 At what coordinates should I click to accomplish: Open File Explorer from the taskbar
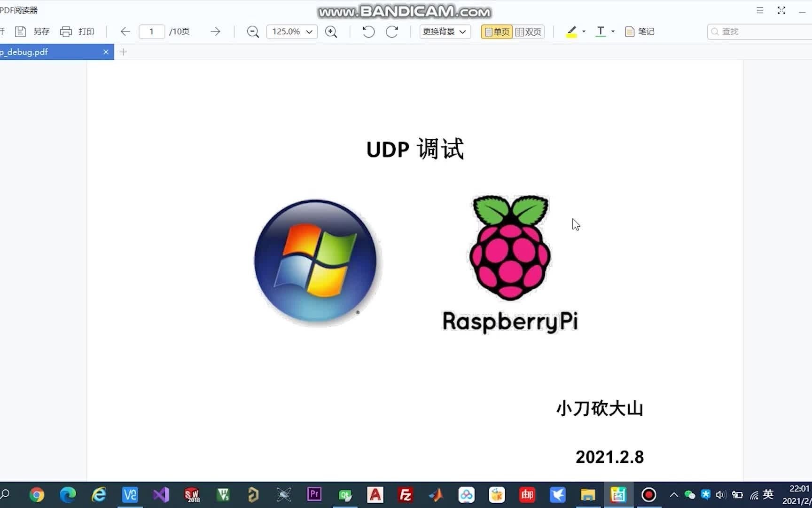click(588, 495)
